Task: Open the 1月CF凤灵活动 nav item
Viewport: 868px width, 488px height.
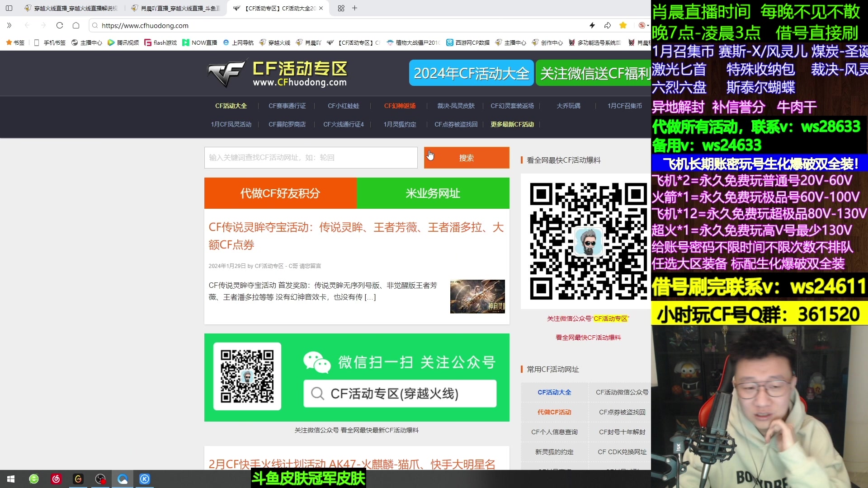Action: point(231,124)
